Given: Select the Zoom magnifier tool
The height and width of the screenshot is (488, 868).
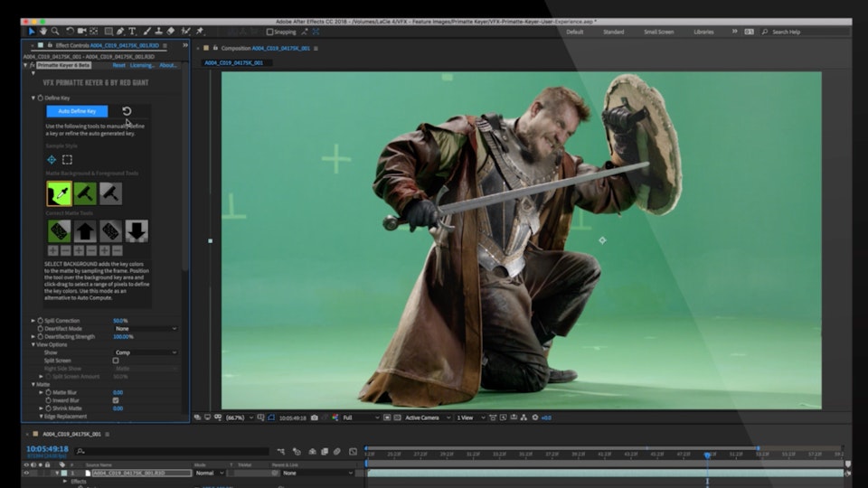Looking at the screenshot, I should tap(53, 32).
